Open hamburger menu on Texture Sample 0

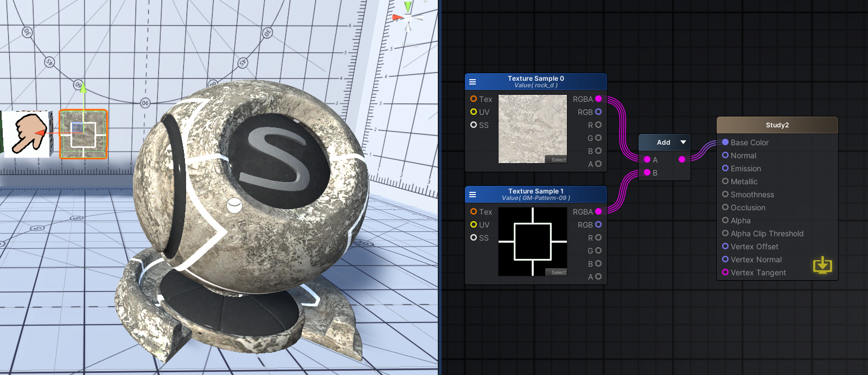point(473,82)
